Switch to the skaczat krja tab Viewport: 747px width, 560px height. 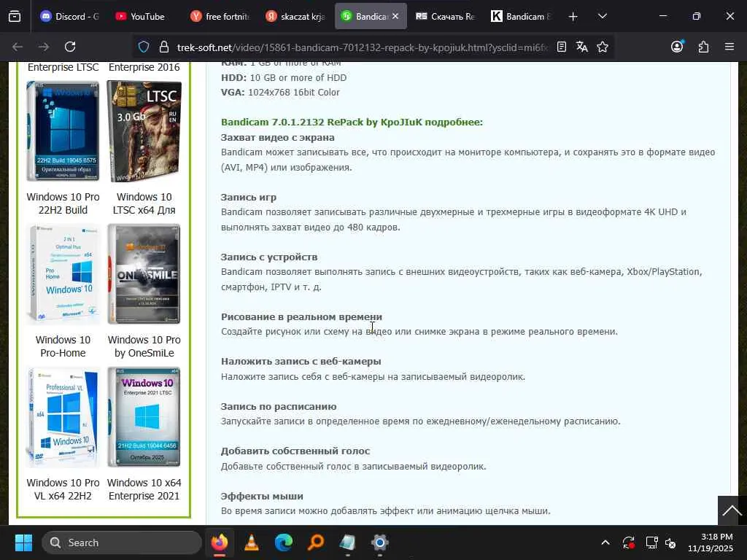pos(295,16)
